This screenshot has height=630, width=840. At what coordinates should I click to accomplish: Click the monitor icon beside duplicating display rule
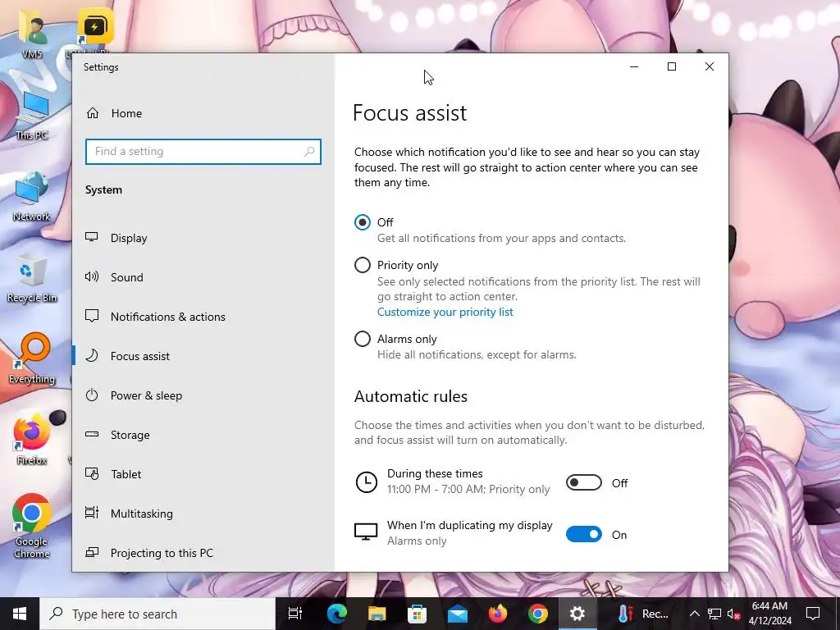coord(366,532)
